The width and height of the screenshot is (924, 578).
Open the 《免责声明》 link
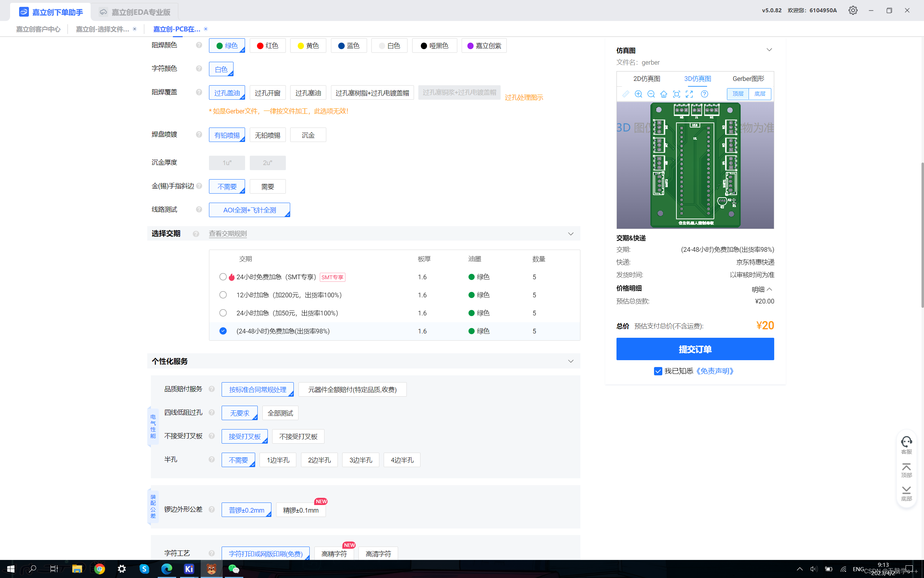point(714,371)
